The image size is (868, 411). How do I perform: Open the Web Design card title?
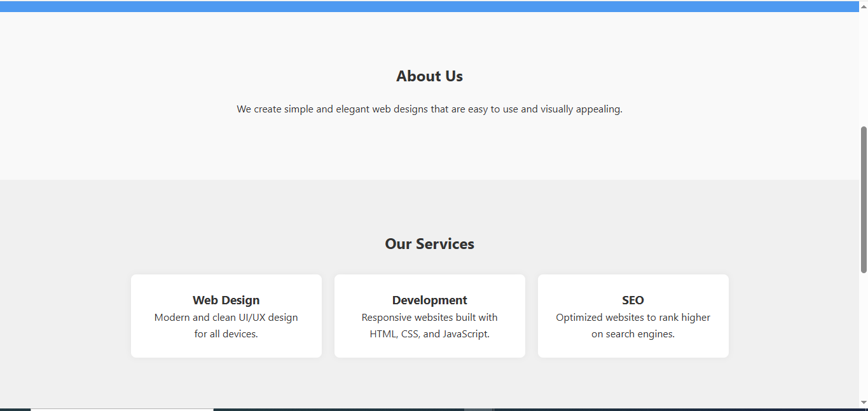(x=226, y=300)
